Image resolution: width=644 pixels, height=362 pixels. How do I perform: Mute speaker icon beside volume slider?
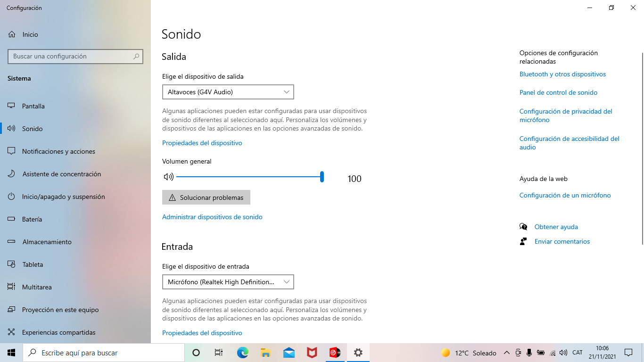[x=168, y=177]
